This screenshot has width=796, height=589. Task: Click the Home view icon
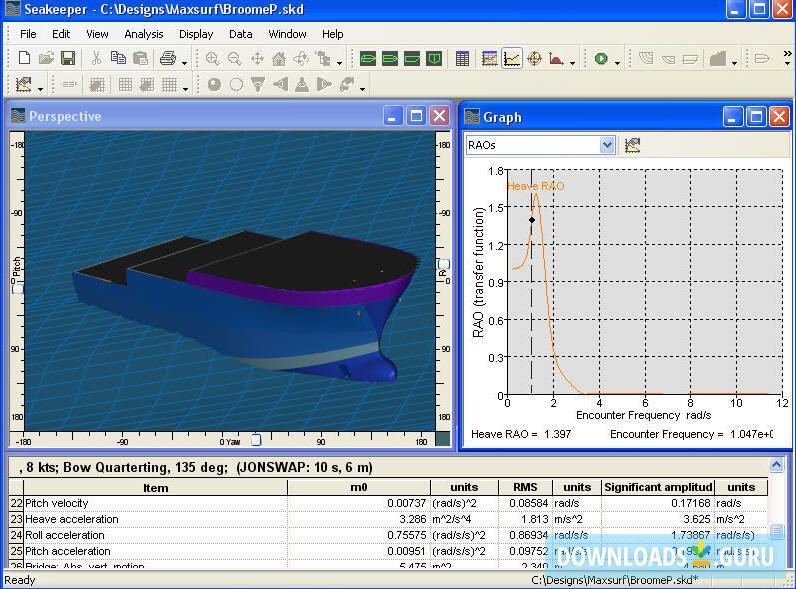pyautogui.click(x=279, y=59)
